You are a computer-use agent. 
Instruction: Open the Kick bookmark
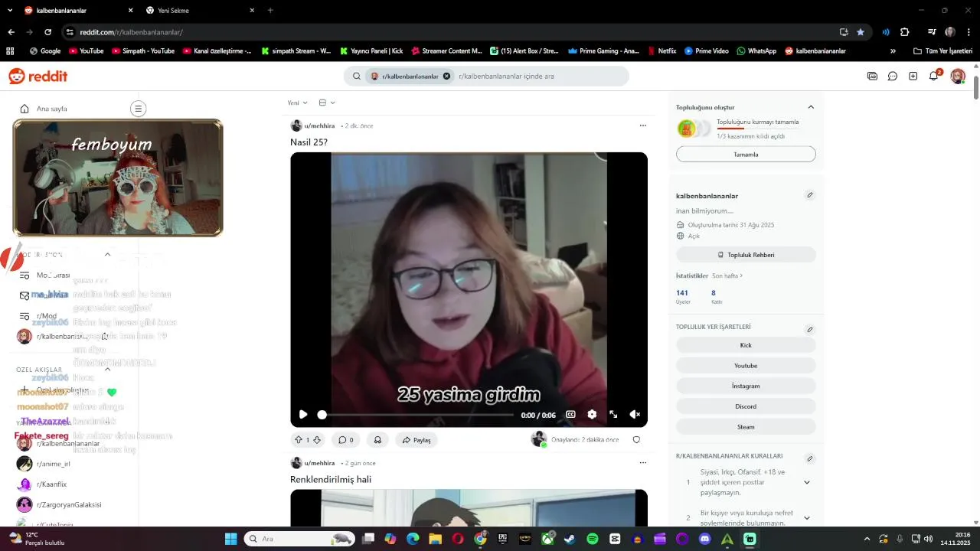tap(746, 345)
